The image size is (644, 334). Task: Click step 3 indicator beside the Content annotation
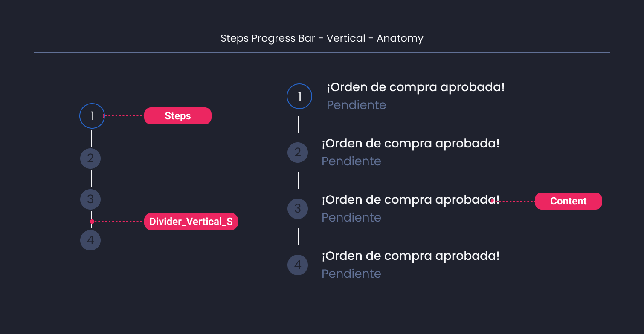tap(298, 208)
